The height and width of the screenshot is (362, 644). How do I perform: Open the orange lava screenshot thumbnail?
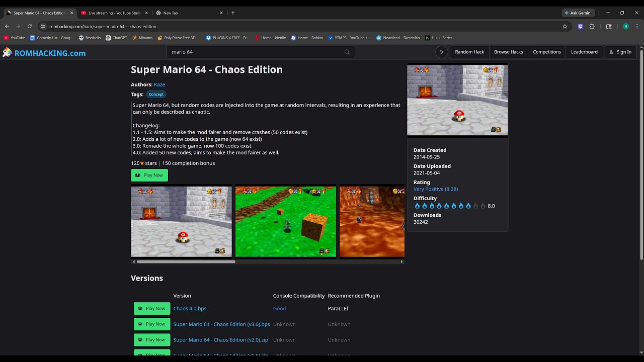click(x=372, y=221)
